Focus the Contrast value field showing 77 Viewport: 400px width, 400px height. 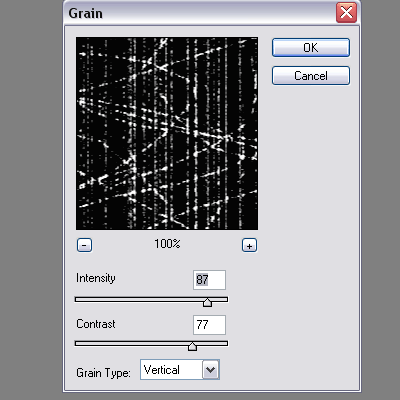click(x=209, y=325)
